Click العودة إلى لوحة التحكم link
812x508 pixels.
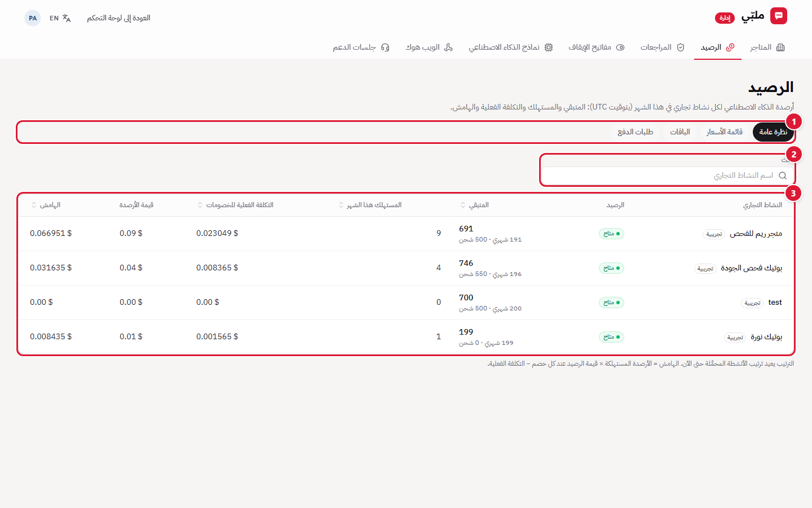[118, 18]
